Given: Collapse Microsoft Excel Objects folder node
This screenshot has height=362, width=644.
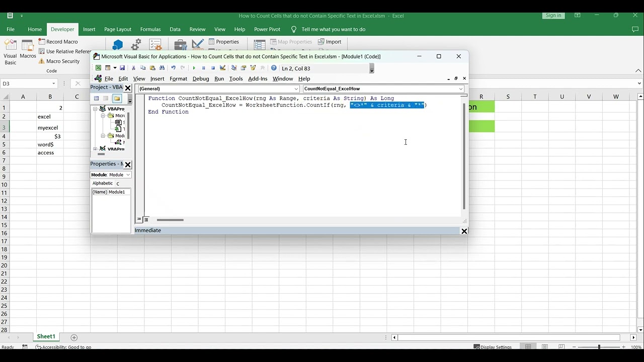Looking at the screenshot, I should click(103, 116).
